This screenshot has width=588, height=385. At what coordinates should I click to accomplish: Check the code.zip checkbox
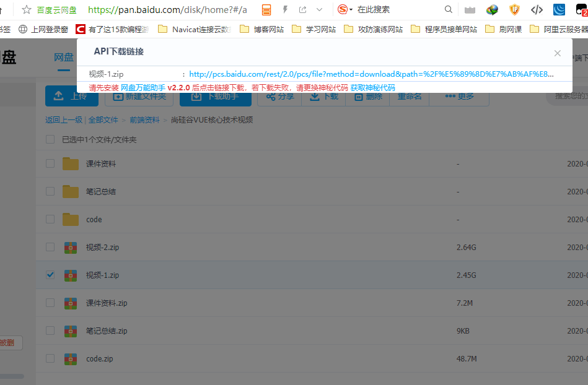tap(50, 358)
